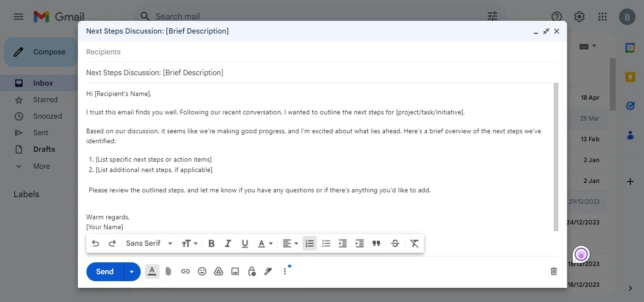
Task: Send the email
Action: coord(104,271)
